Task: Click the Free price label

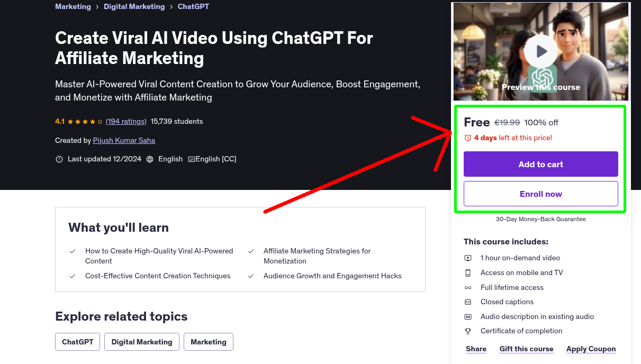Action: click(x=477, y=122)
